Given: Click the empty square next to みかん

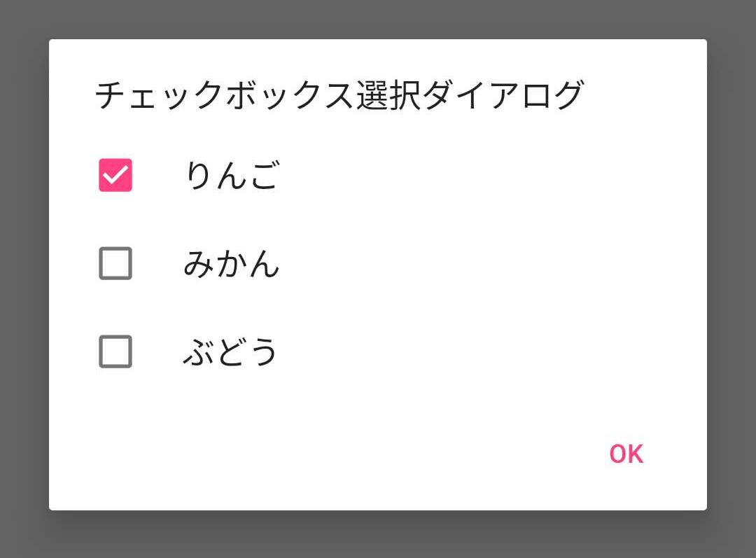Looking at the screenshot, I should coord(115,264).
